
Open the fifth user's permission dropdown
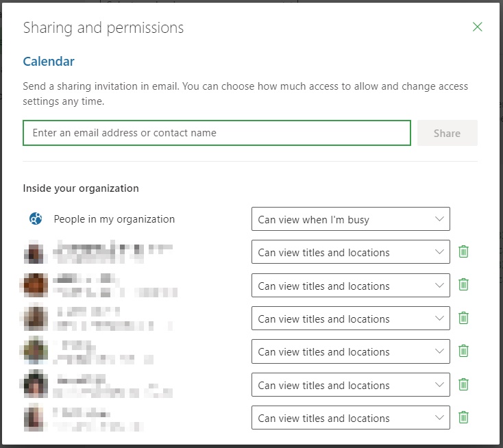pos(350,385)
